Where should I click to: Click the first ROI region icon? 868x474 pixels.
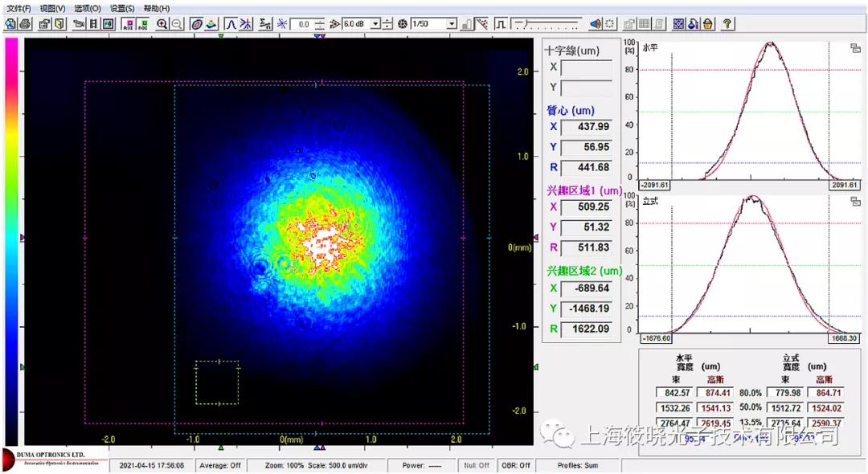point(128,24)
